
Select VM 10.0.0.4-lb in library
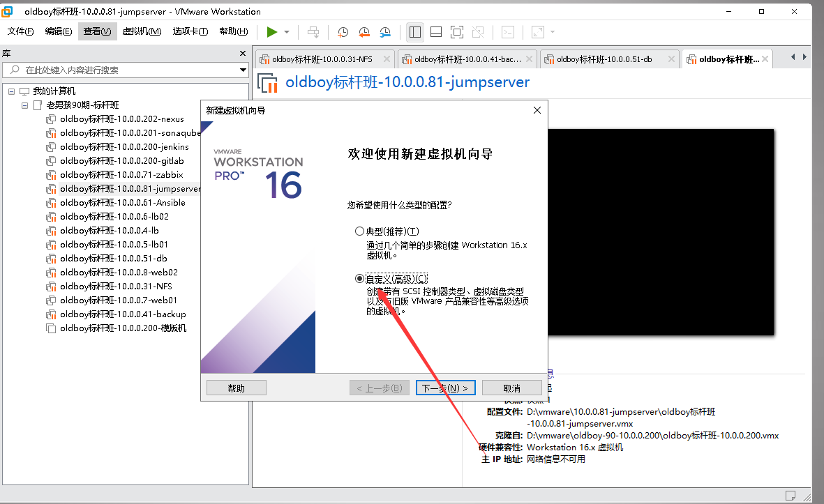tap(110, 231)
